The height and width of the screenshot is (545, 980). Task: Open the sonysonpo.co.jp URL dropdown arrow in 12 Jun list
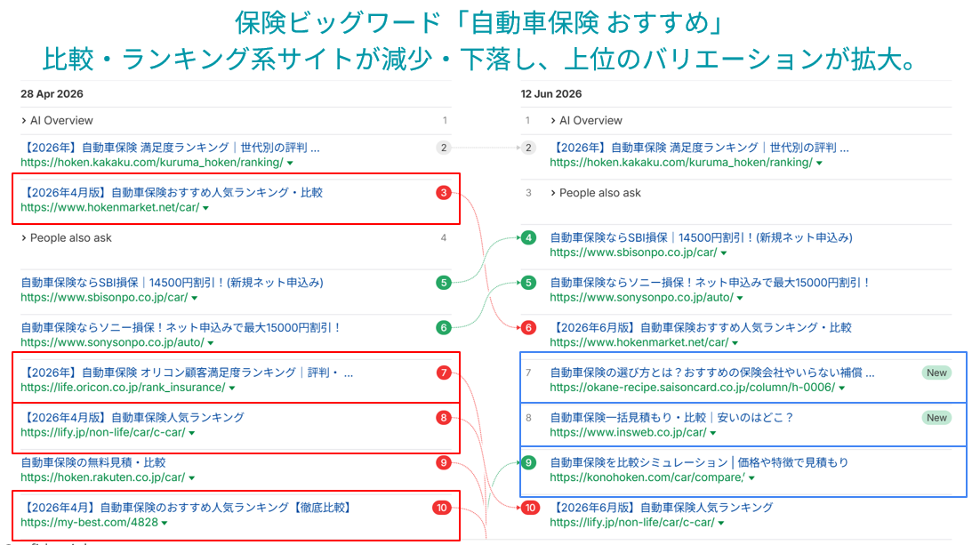740,298
